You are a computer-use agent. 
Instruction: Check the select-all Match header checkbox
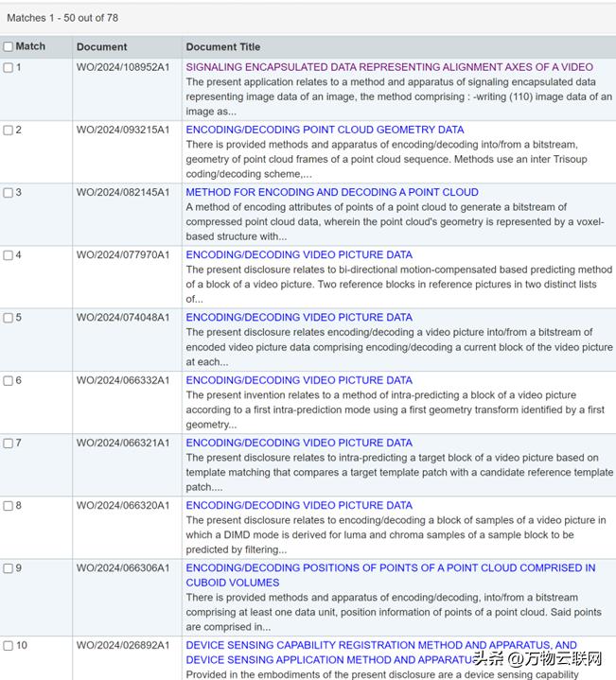point(9,46)
